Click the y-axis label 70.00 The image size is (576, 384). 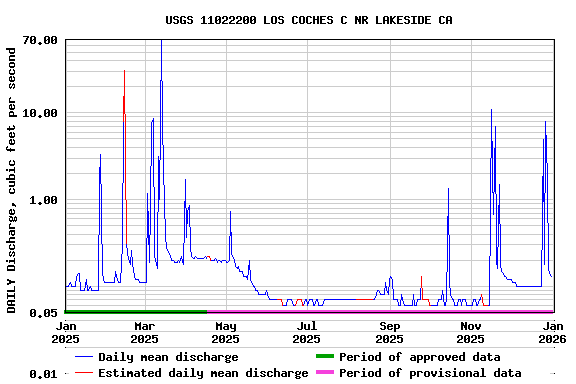(40, 40)
